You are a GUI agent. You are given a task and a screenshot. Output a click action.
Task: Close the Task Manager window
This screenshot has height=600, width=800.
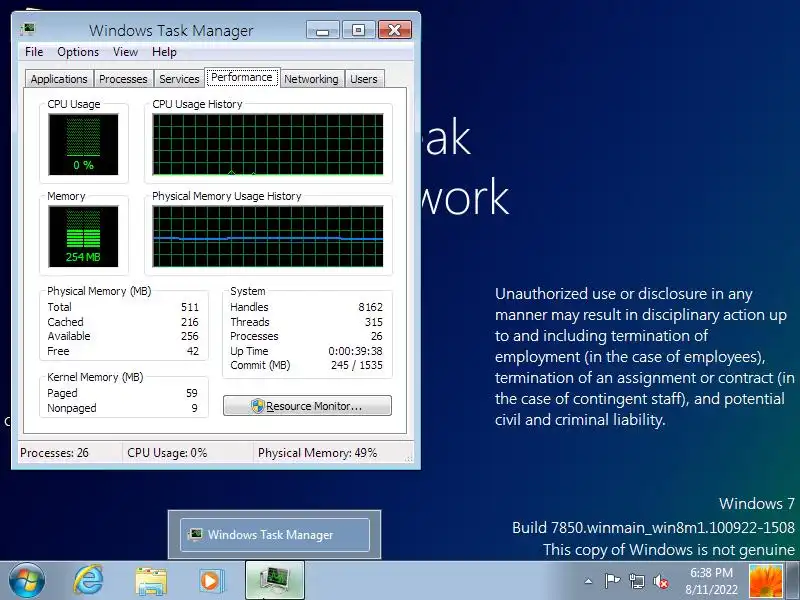click(394, 30)
